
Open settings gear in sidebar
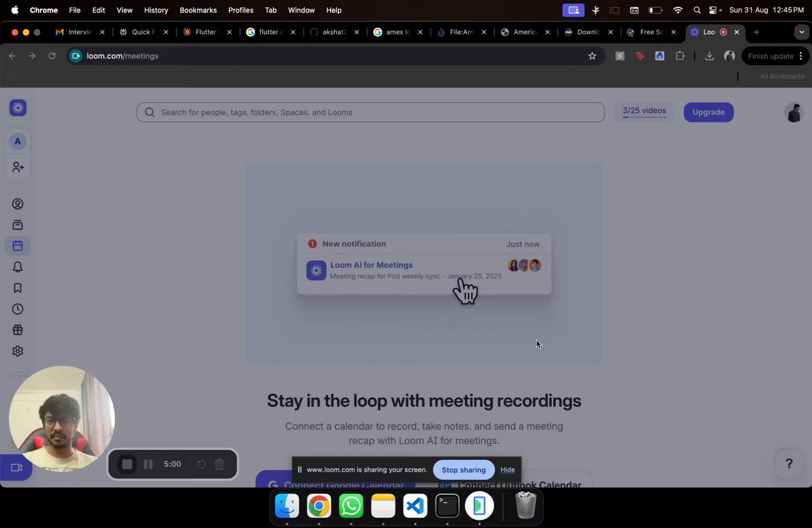tap(18, 351)
